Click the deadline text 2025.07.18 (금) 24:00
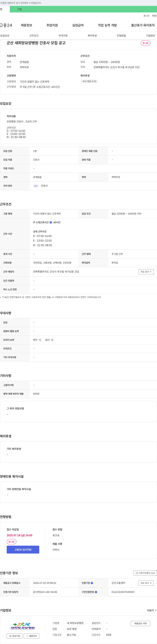 19,535
